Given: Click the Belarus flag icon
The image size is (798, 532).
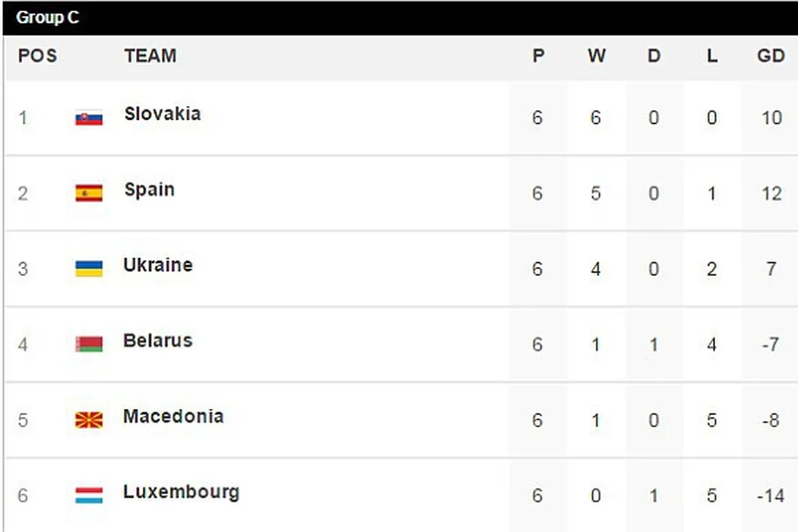Looking at the screenshot, I should [x=89, y=344].
